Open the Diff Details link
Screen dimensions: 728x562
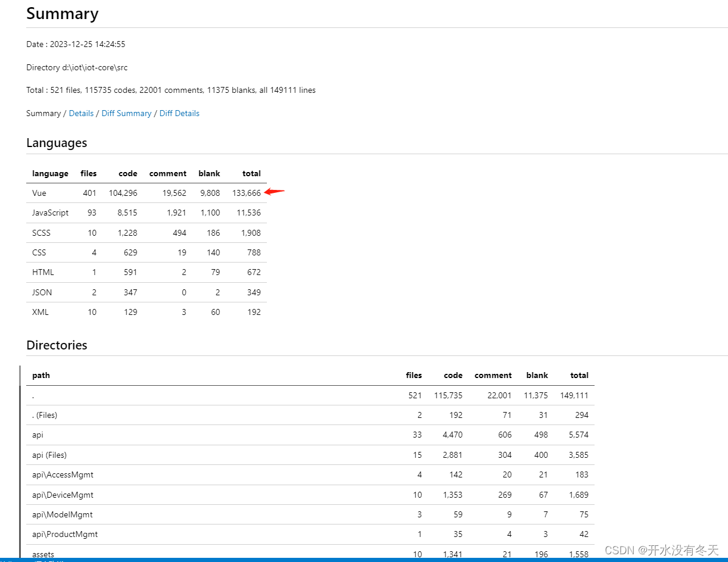pos(179,113)
